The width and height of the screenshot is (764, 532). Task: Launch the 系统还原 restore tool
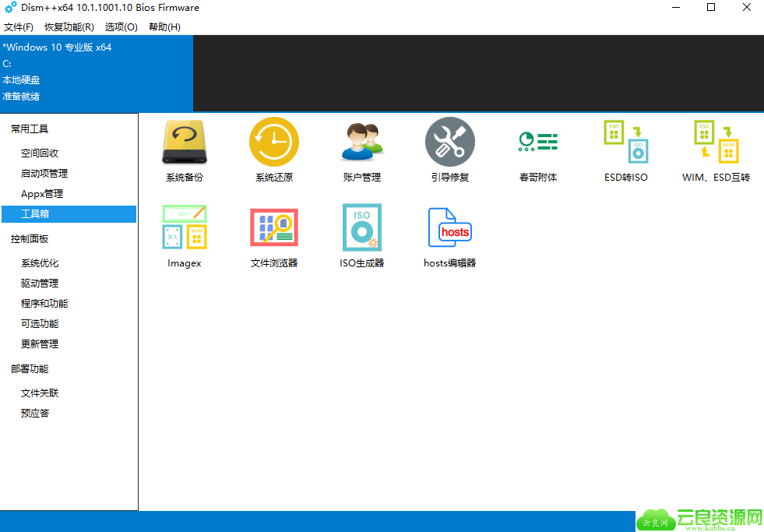coord(274,142)
